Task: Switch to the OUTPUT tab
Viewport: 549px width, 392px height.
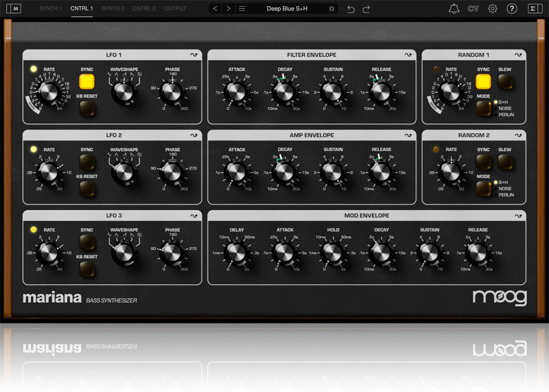Action: coord(175,9)
